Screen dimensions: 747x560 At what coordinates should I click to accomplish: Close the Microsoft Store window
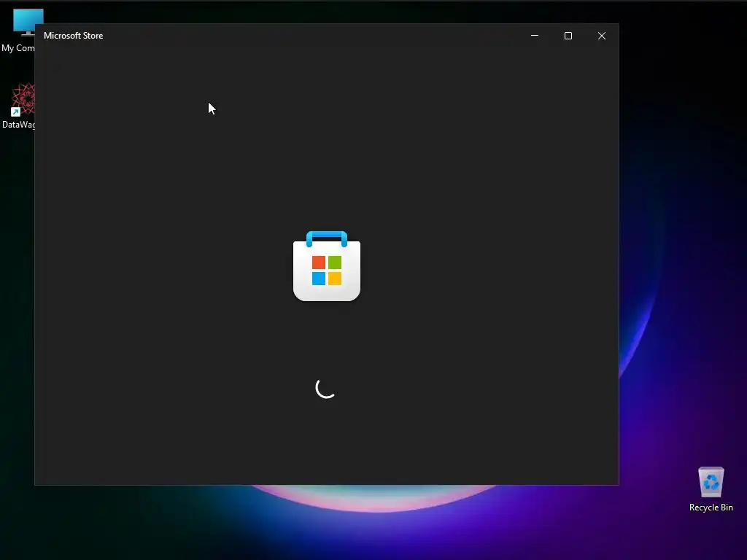(602, 36)
